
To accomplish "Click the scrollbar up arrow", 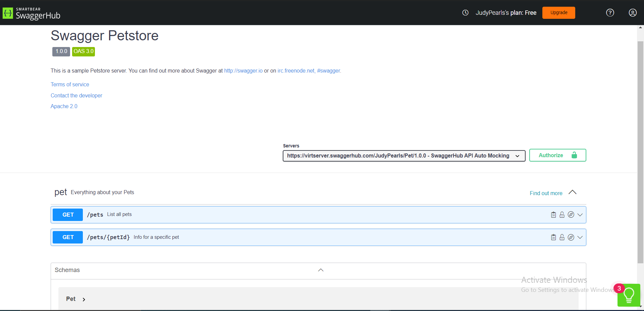I will click(x=640, y=28).
